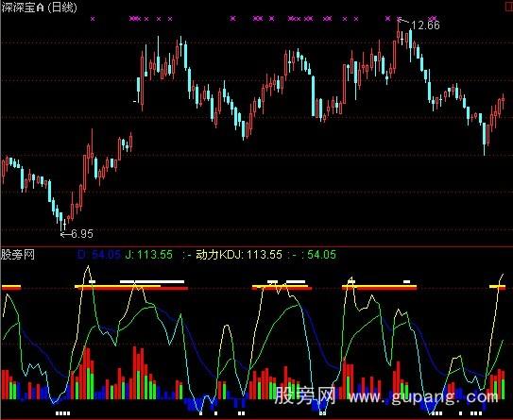Click the magenta marker above the 12.66 peak

pyautogui.click(x=399, y=18)
